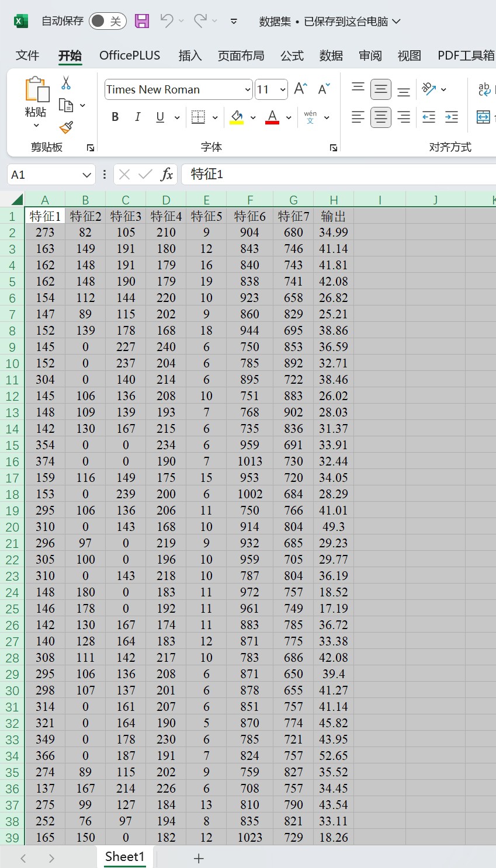Increase indent
Image resolution: width=496 pixels, height=868 pixels.
click(x=452, y=117)
